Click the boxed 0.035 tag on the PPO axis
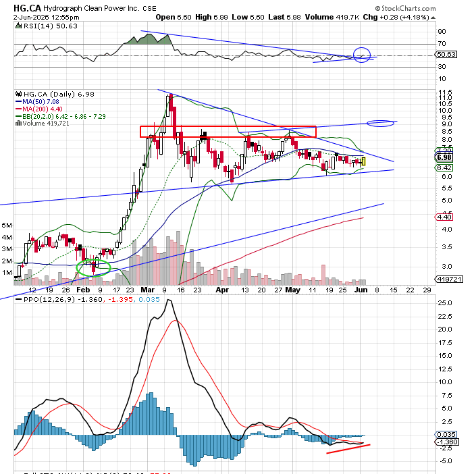This screenshot has height=474, width=476. (446, 435)
